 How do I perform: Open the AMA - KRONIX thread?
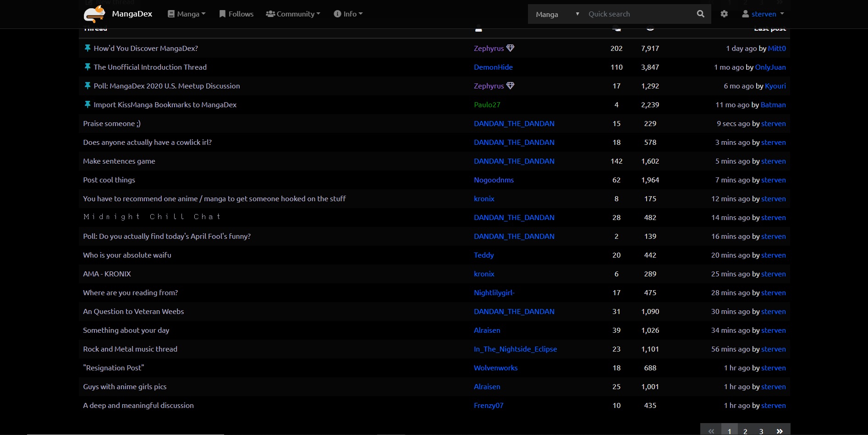point(107,274)
